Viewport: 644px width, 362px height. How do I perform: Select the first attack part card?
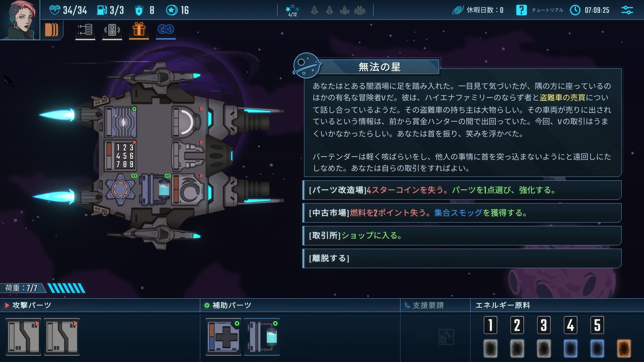click(24, 337)
